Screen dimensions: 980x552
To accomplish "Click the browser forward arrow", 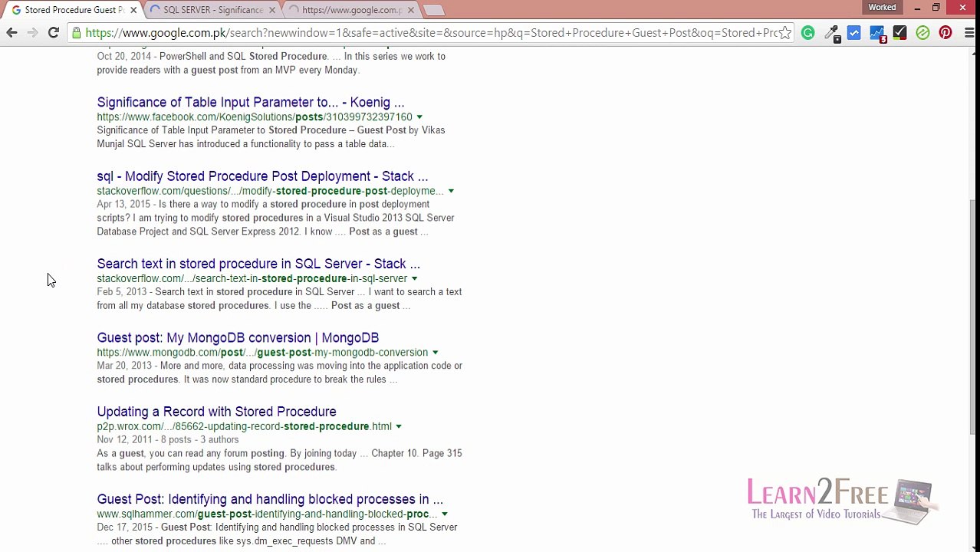I will click(32, 33).
